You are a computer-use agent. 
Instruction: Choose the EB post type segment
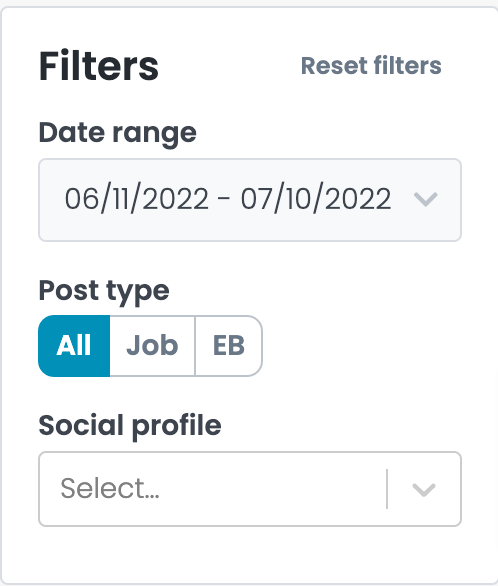tap(229, 346)
